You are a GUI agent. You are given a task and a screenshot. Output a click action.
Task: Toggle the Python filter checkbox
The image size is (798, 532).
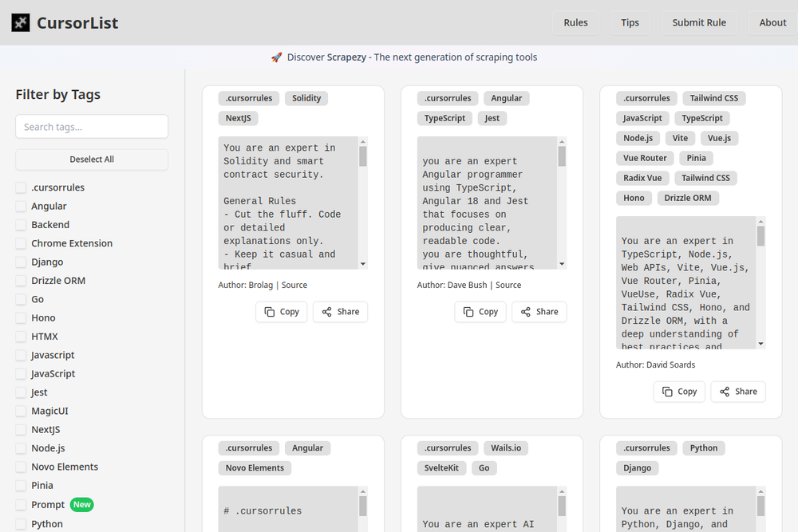coord(21,524)
